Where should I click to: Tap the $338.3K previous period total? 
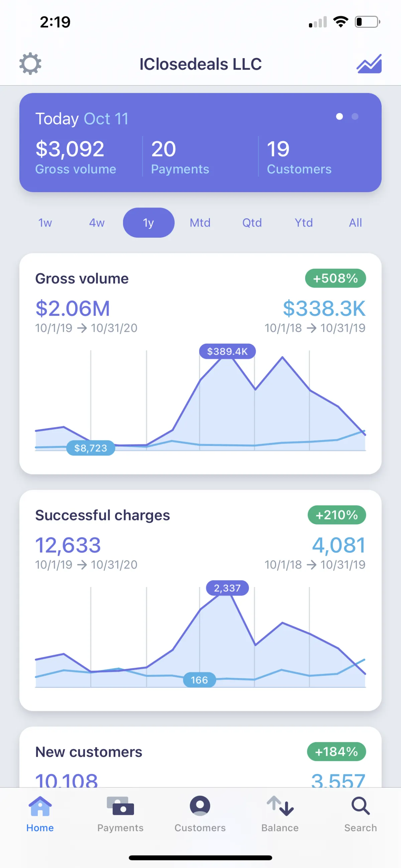[324, 308]
